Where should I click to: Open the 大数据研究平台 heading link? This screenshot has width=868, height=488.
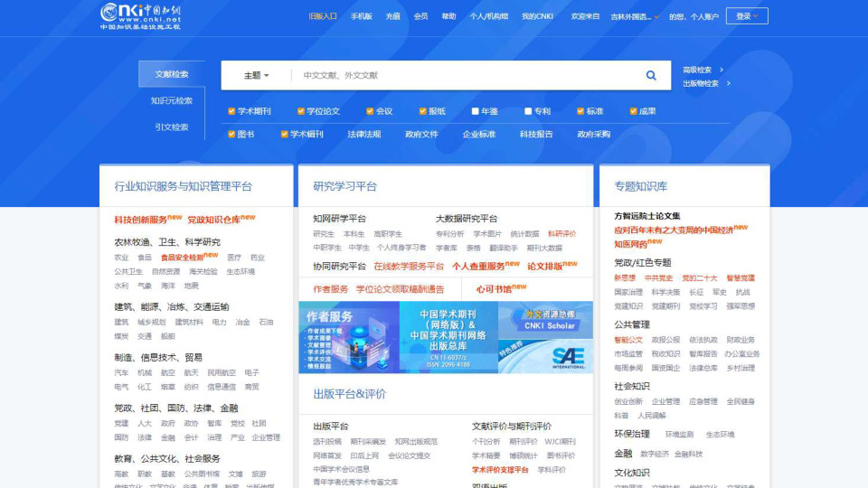[x=467, y=219]
